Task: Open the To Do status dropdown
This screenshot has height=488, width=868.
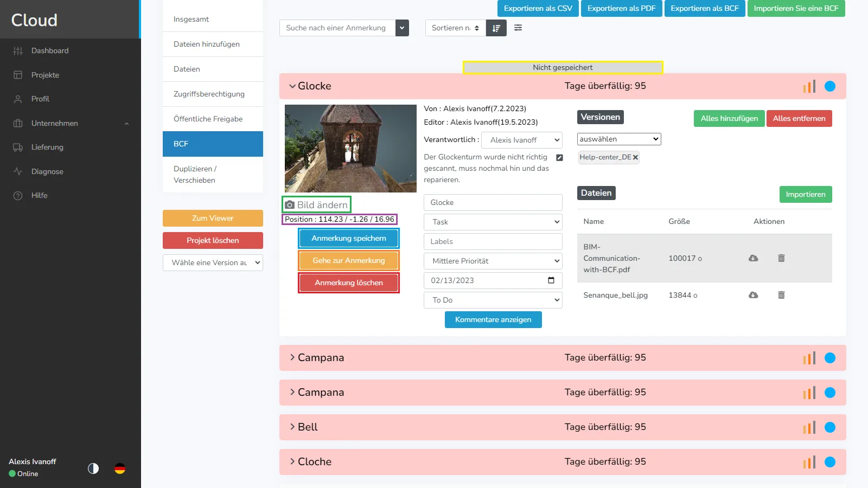Action: click(493, 300)
